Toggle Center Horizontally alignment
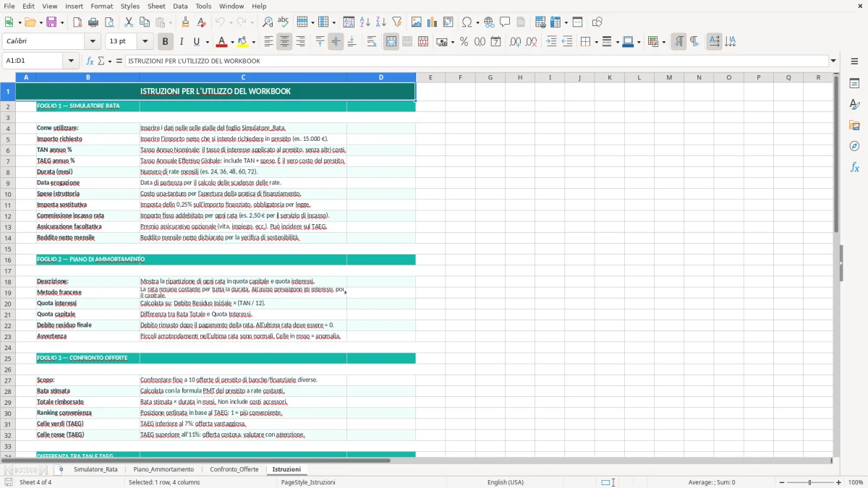 (x=284, y=42)
